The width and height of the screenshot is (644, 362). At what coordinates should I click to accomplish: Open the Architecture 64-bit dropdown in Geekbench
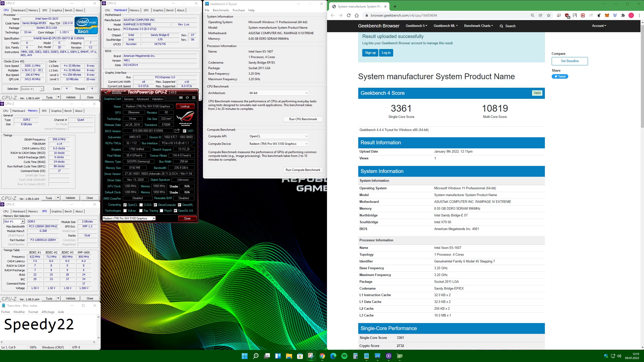278,93
